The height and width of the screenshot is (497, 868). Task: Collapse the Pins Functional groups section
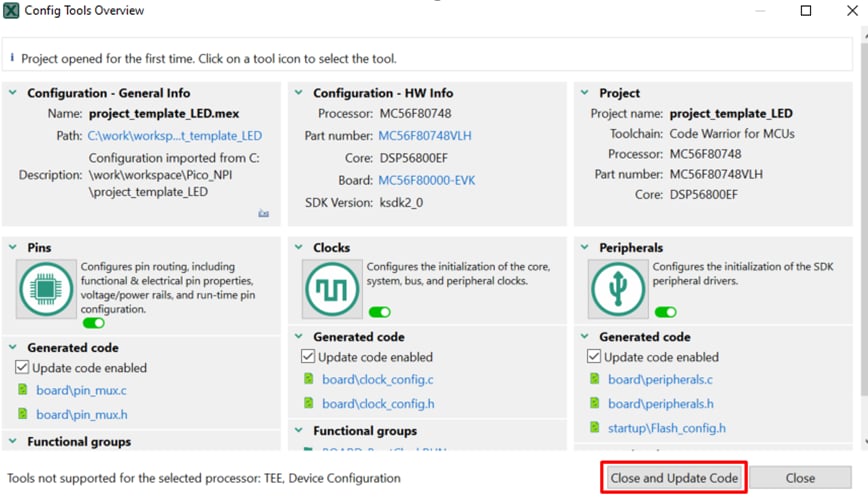coord(13,441)
